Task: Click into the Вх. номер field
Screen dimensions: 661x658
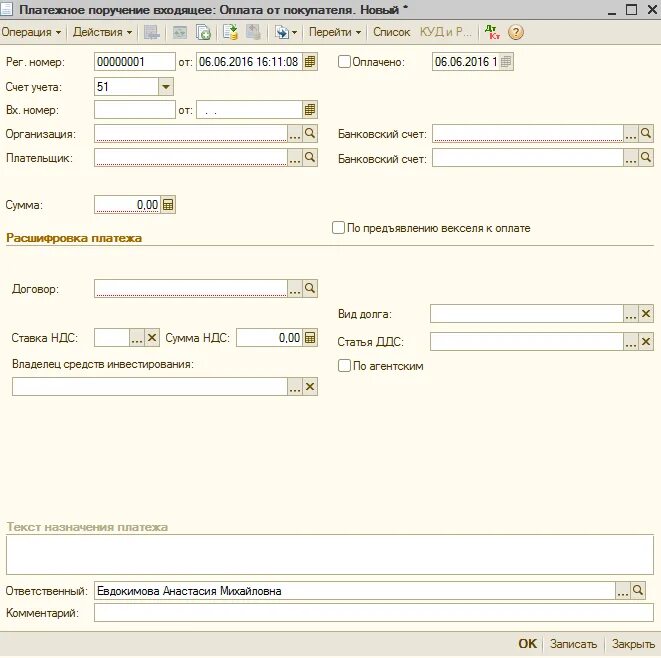Action: click(x=134, y=110)
